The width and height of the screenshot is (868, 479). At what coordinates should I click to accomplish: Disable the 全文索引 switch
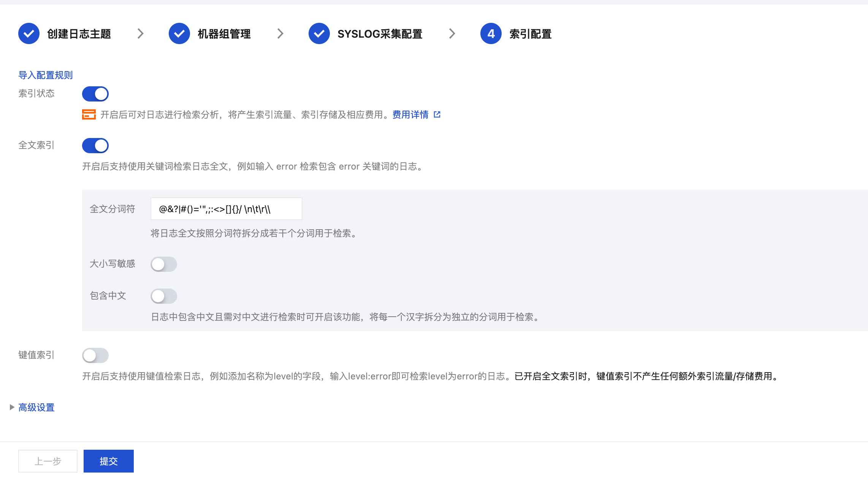[95, 146]
